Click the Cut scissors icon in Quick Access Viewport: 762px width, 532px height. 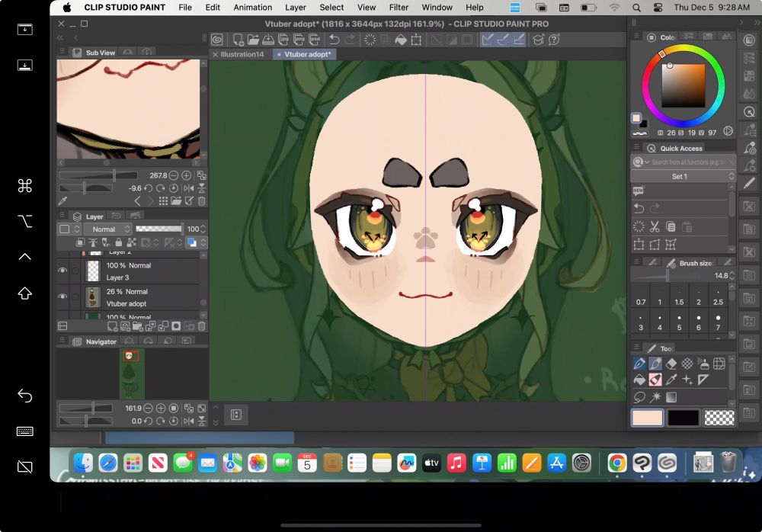pos(655,226)
